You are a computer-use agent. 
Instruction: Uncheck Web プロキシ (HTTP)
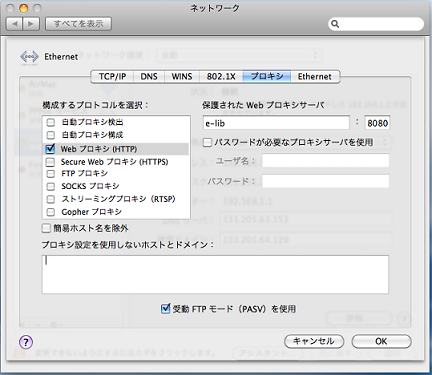tap(50, 148)
